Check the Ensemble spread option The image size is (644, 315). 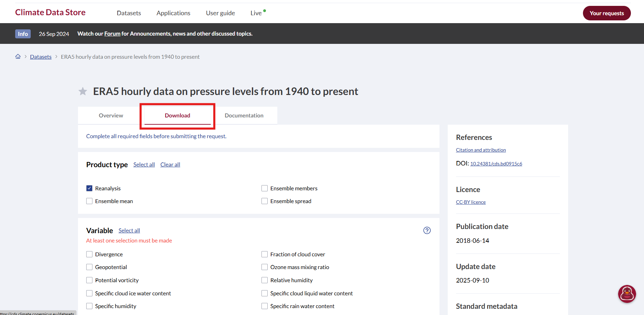[x=265, y=201]
